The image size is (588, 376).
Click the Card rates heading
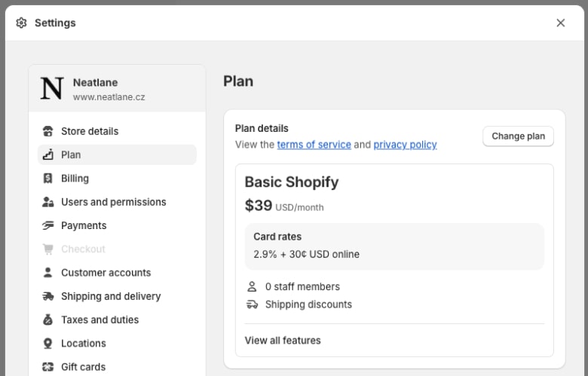[277, 237]
